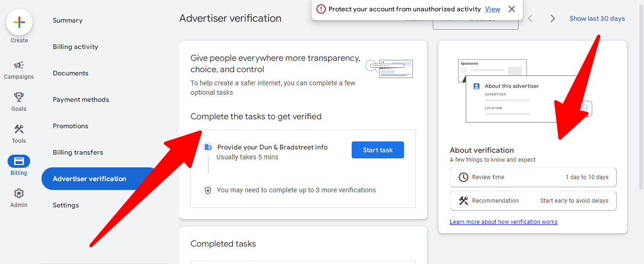The image size is (644, 264).
Task: Click Show last 30 days
Action: [x=597, y=19]
